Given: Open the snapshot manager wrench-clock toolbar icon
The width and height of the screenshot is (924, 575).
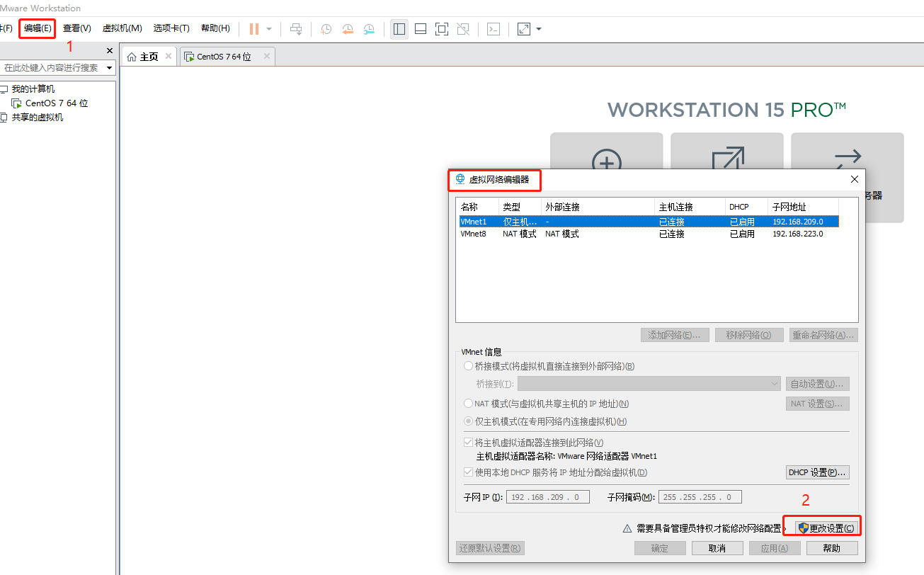Looking at the screenshot, I should (x=369, y=29).
